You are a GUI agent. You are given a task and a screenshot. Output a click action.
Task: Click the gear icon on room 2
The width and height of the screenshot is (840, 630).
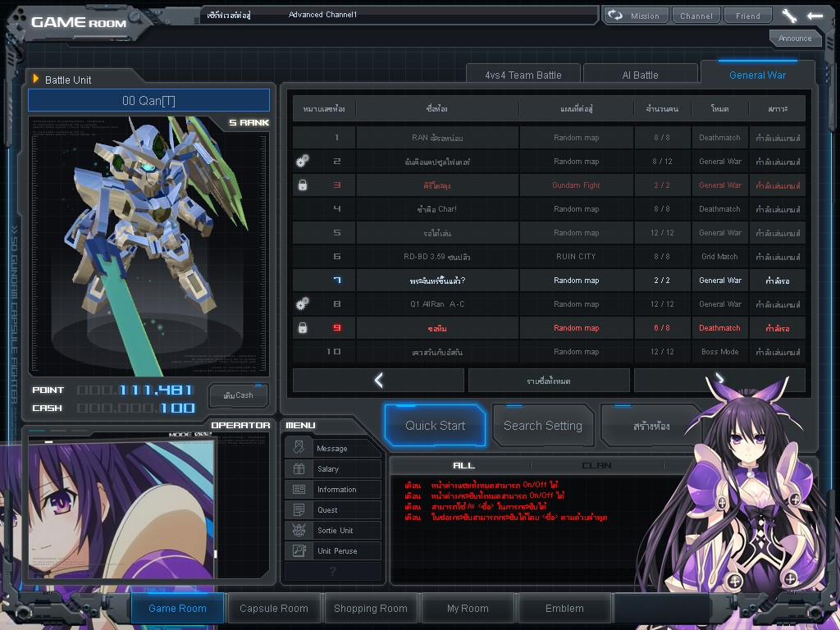303,160
